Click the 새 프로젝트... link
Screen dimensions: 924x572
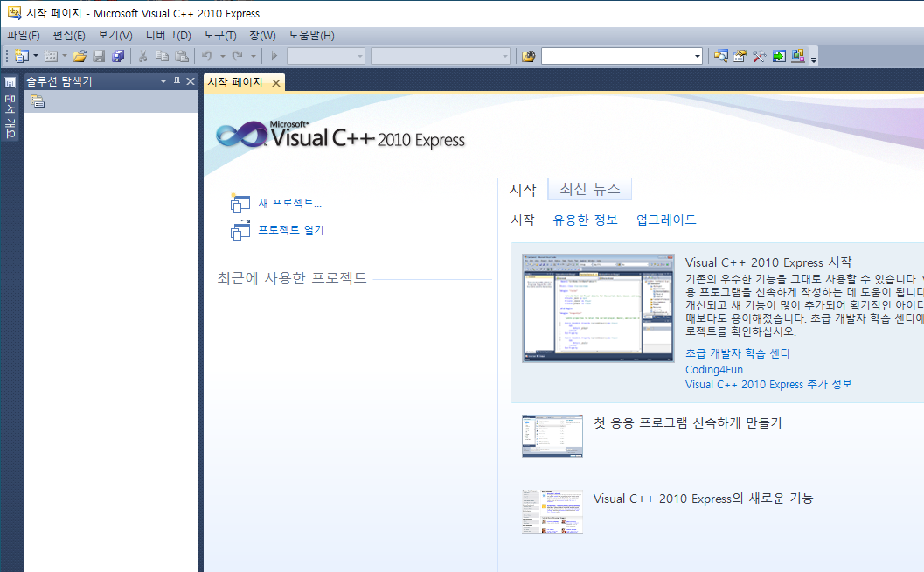[x=290, y=203]
